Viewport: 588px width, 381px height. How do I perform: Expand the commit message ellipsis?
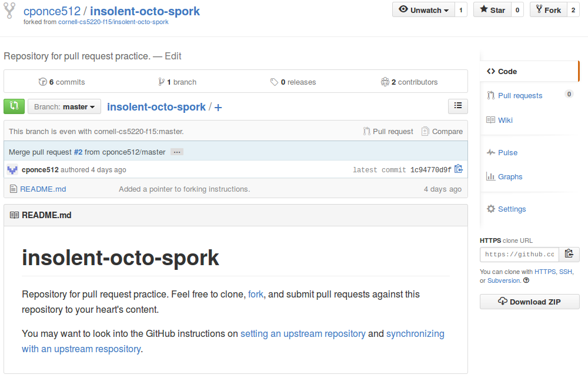(x=177, y=152)
